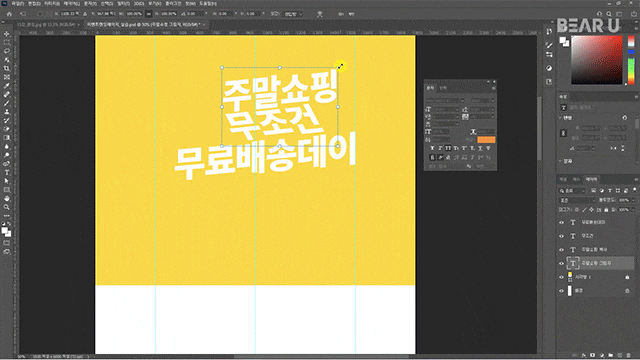This screenshot has height=360, width=640.
Task: Select the Lasso tool
Action: (7, 51)
